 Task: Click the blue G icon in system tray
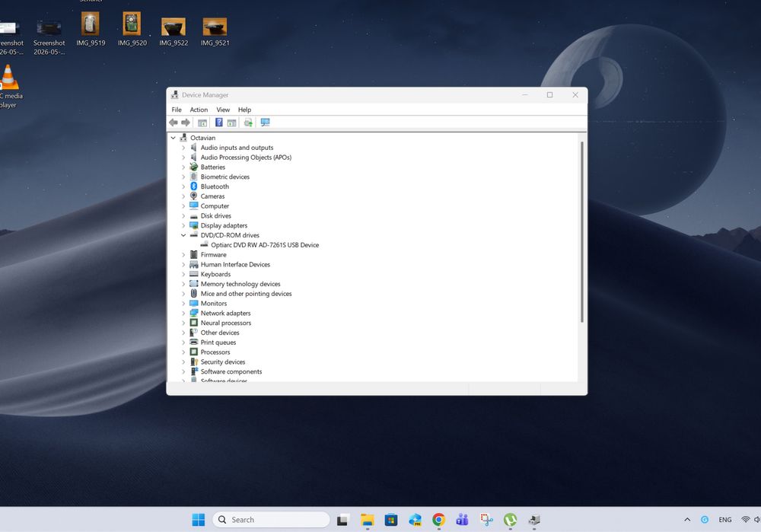click(704, 519)
